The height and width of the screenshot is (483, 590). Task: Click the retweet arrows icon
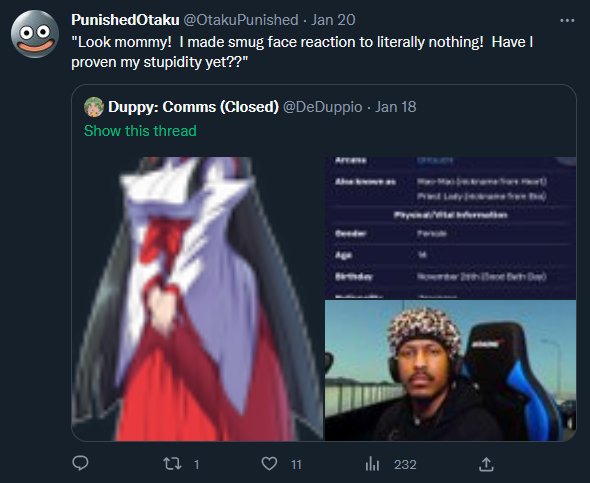point(172,464)
